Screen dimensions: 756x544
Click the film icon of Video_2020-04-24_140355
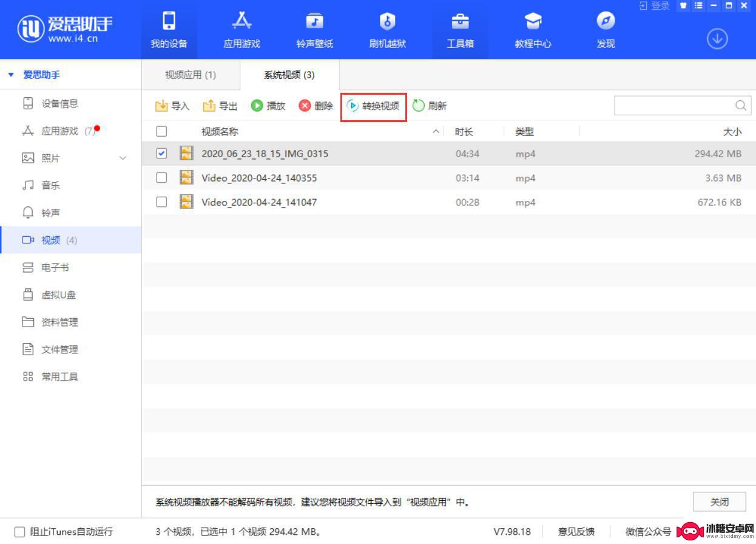point(187,177)
